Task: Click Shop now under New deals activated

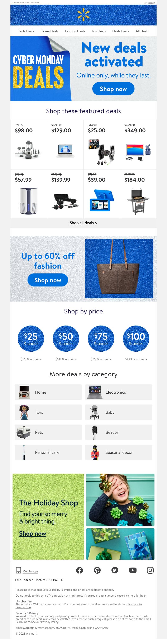Action: 113,89
